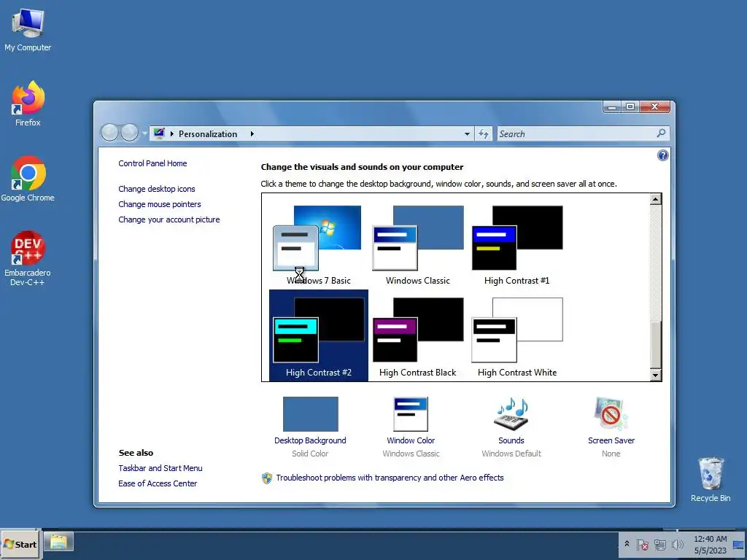The height and width of the screenshot is (560, 747).
Task: Open Google Chrome desktop shortcut
Action: point(28,179)
